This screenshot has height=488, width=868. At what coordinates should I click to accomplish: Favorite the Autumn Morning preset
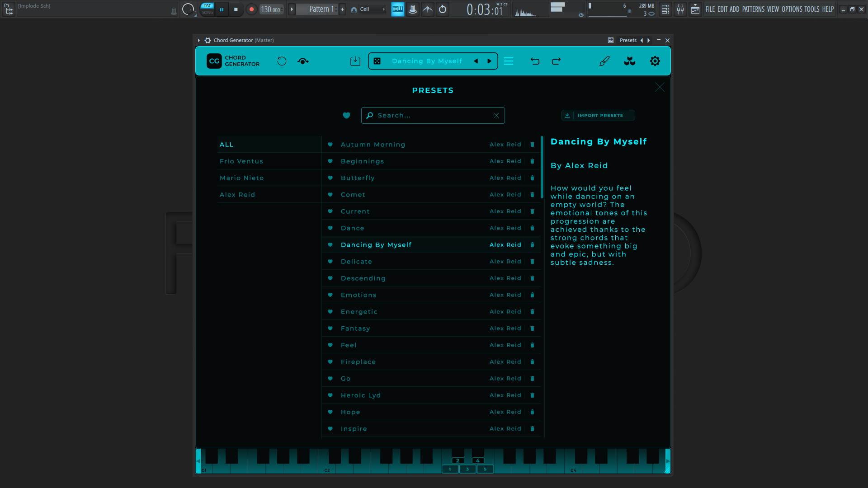[330, 145]
